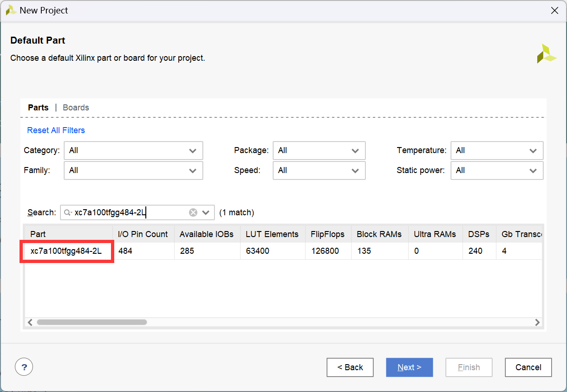Expand the Speed filter dropdown
The height and width of the screenshot is (392, 567).
click(x=319, y=170)
